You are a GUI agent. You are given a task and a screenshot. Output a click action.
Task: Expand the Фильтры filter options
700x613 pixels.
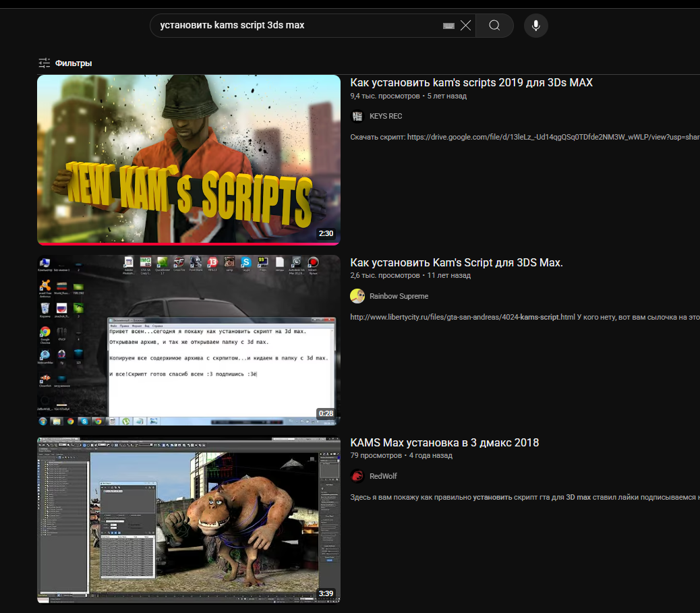(65, 63)
